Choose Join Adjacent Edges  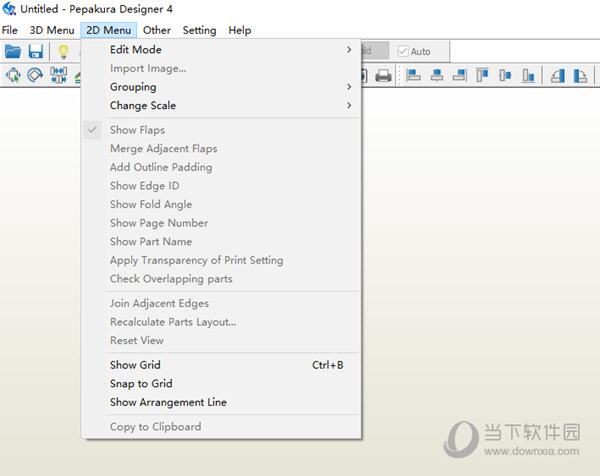coord(221,303)
